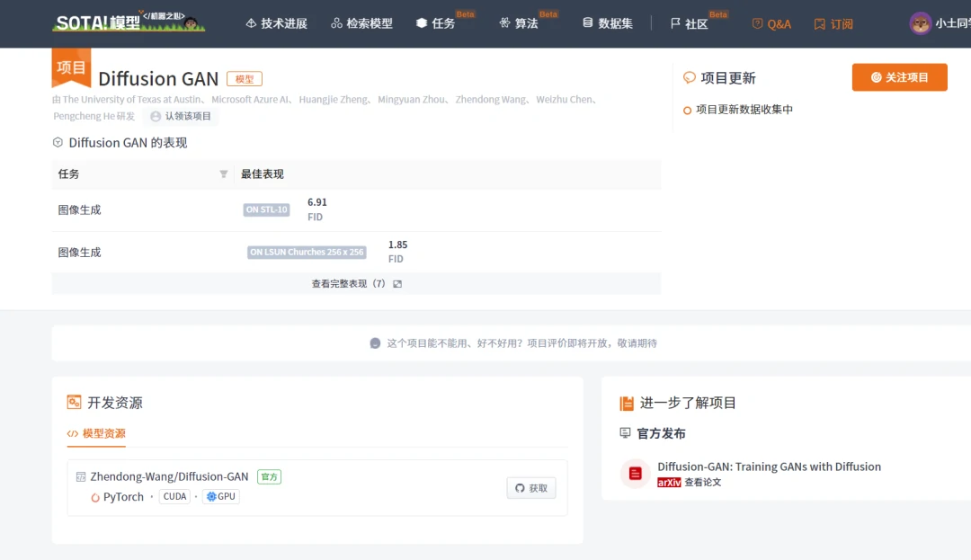Click the Q&A link in header
This screenshot has height=560, width=971.
(771, 24)
